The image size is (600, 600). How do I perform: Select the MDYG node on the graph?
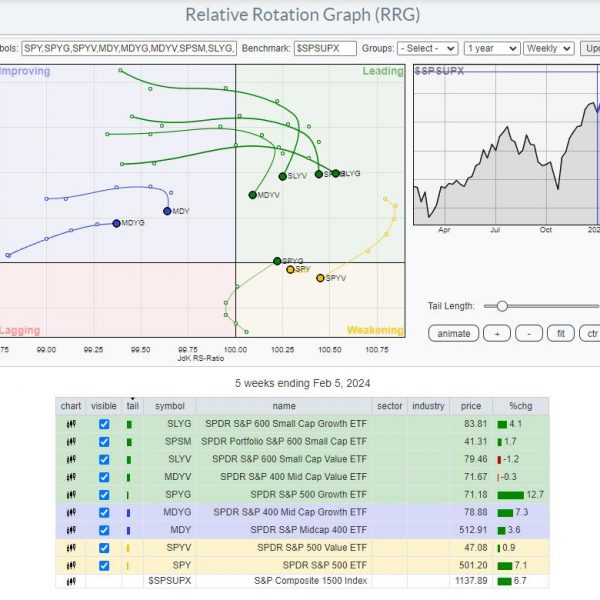[116, 223]
